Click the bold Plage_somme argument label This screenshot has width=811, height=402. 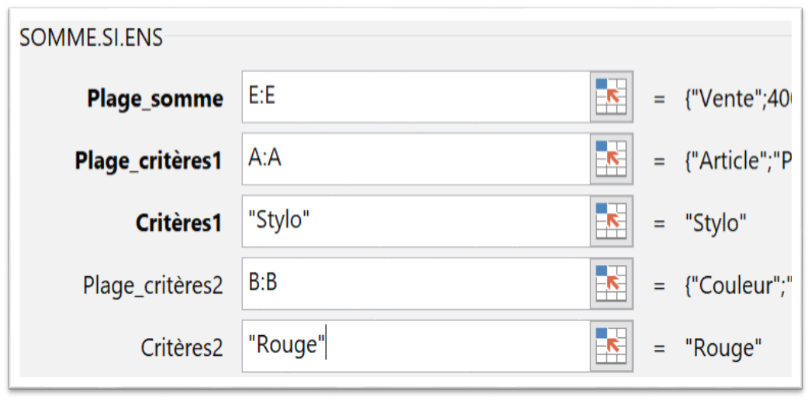[x=155, y=99]
